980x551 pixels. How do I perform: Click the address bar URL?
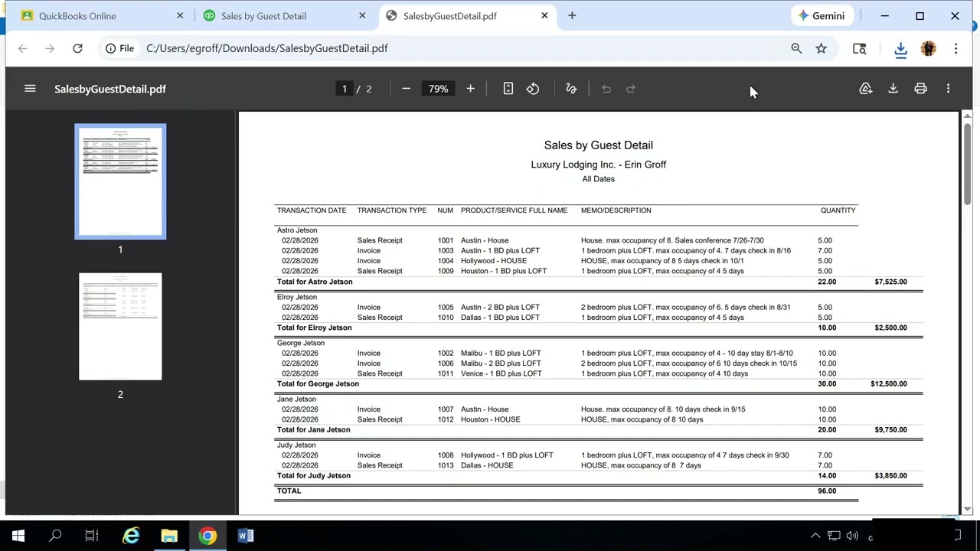point(266,48)
